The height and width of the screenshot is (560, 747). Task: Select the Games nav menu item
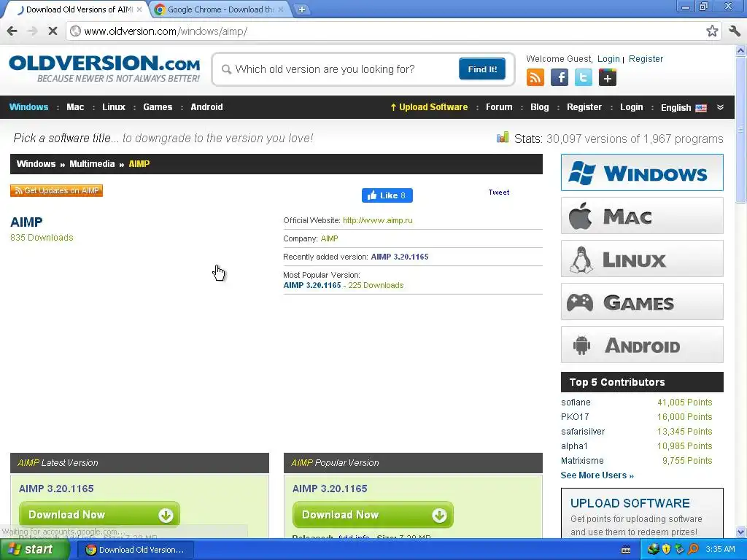[158, 107]
